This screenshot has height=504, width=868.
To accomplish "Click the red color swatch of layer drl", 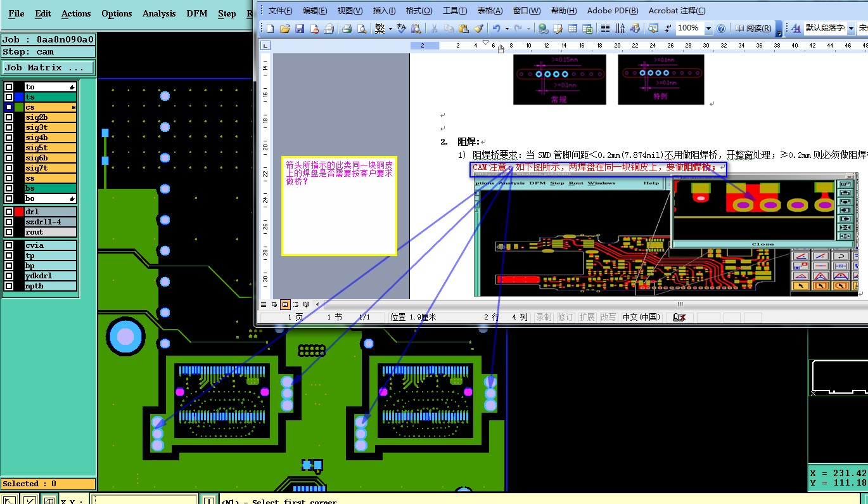I will pyautogui.click(x=19, y=211).
